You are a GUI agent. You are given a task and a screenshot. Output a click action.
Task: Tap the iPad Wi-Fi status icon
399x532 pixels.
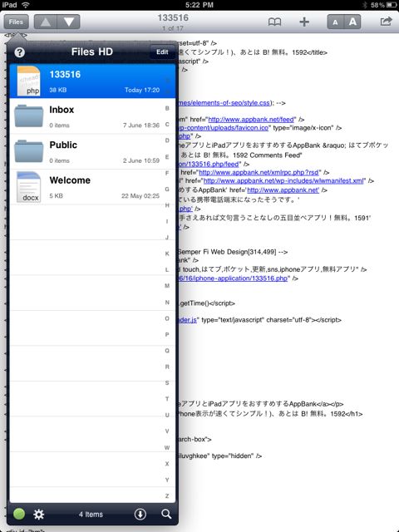26,5
